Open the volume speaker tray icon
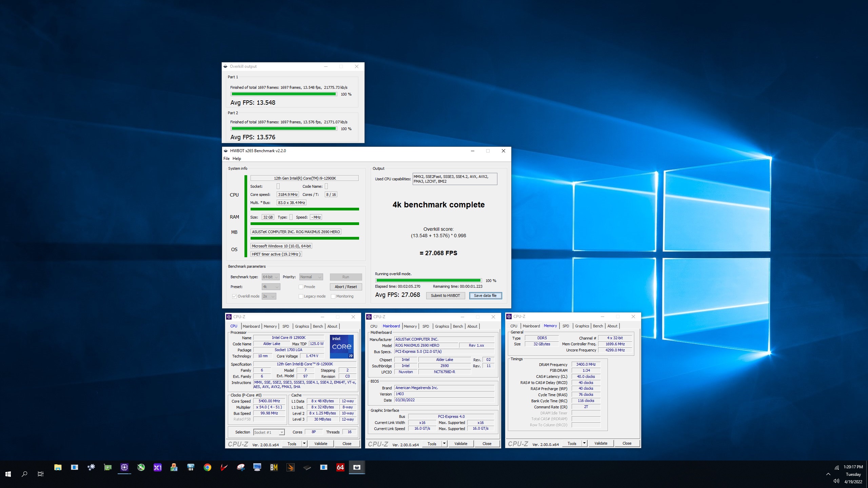 coord(836,481)
